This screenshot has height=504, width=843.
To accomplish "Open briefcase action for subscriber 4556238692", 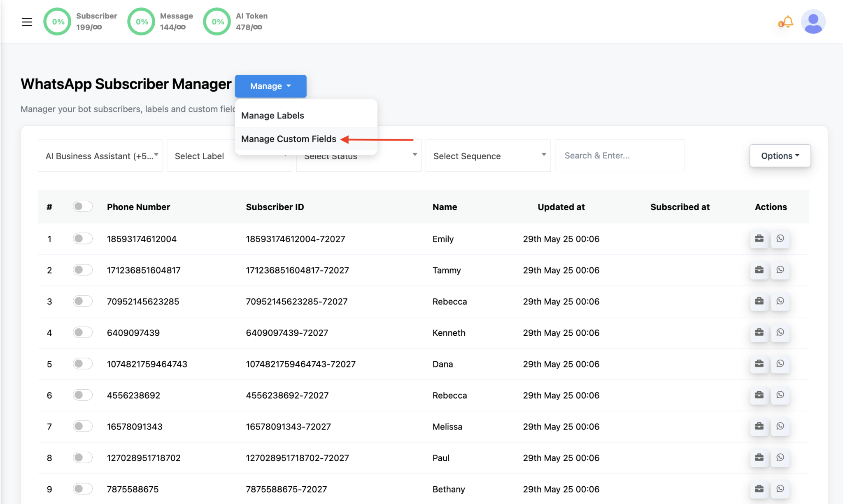I will (759, 395).
